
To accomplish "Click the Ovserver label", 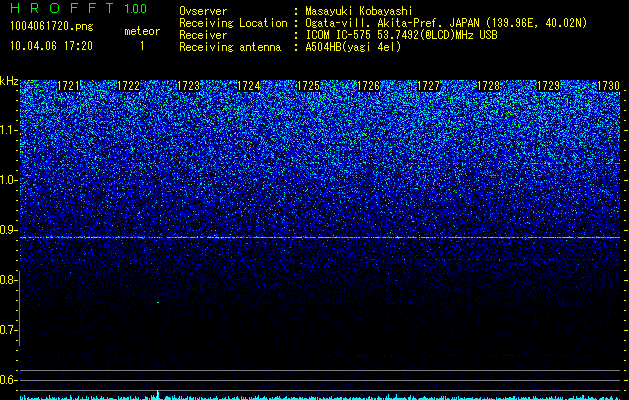I will click(x=203, y=11).
